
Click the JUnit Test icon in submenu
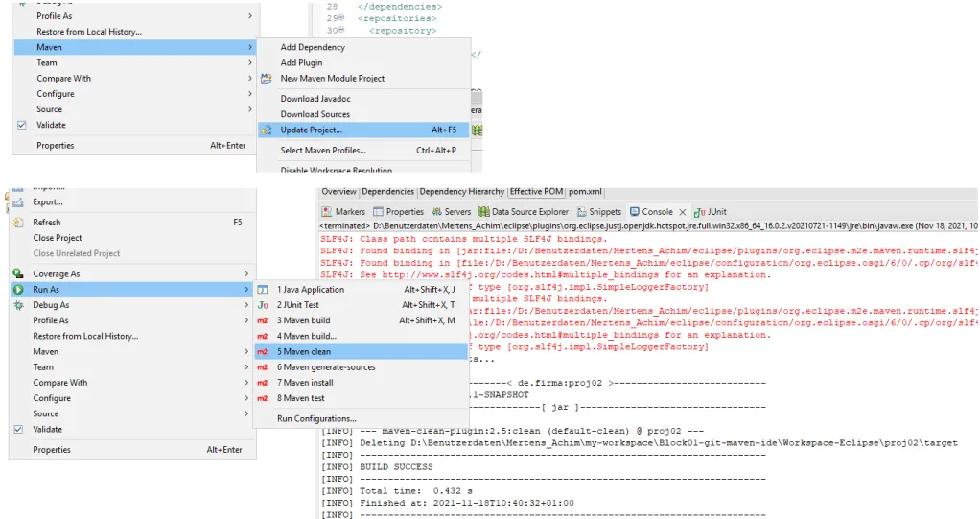pyautogui.click(x=263, y=305)
